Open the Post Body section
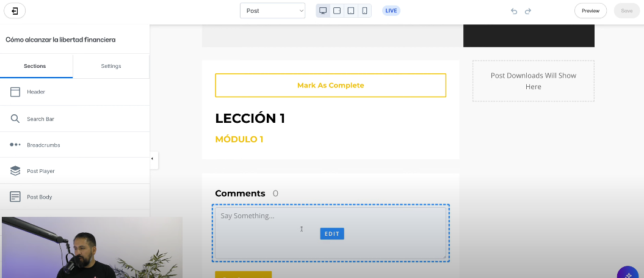The image size is (644, 278). 74,197
